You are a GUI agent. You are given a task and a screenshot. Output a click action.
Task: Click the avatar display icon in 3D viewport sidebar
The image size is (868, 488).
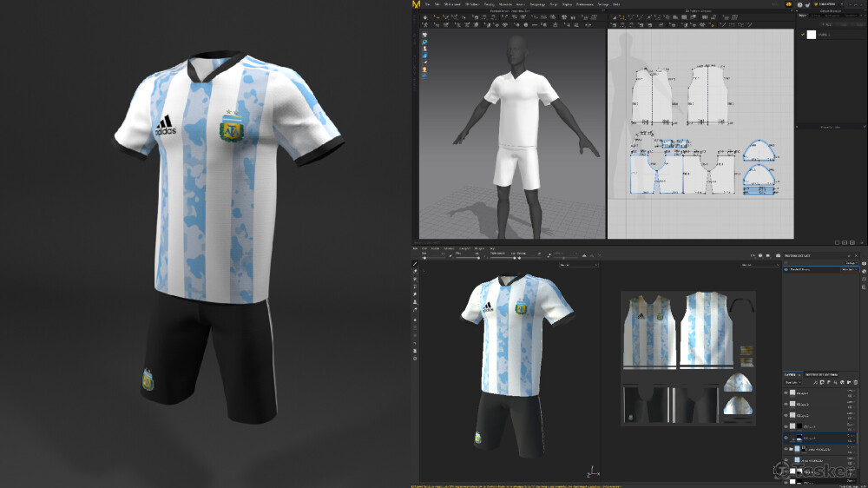[424, 69]
